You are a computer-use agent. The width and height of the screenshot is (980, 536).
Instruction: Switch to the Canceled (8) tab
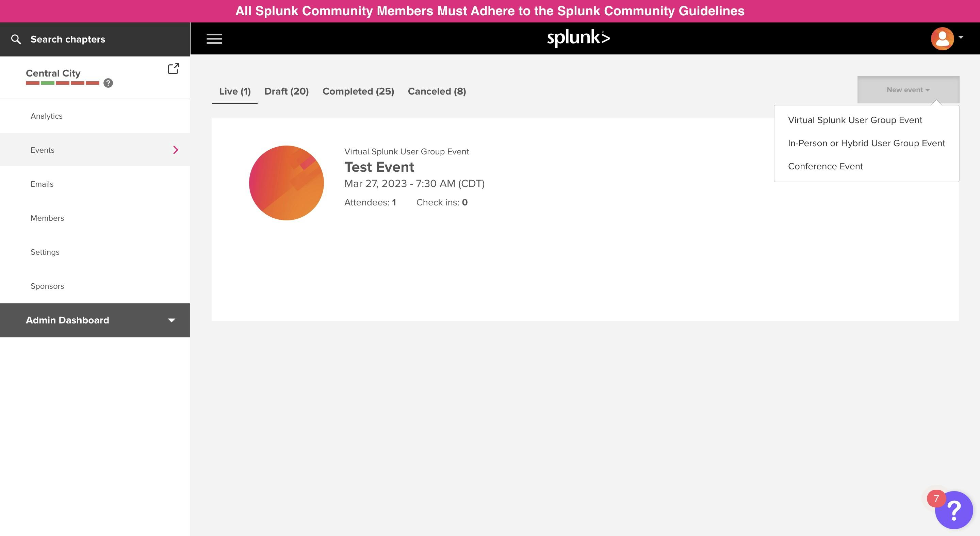(437, 91)
